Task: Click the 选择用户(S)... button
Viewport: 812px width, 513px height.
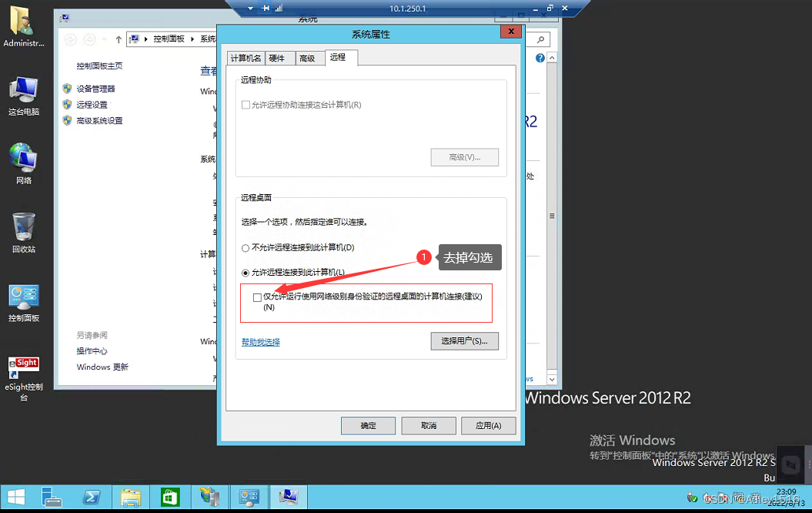Action: (x=465, y=341)
